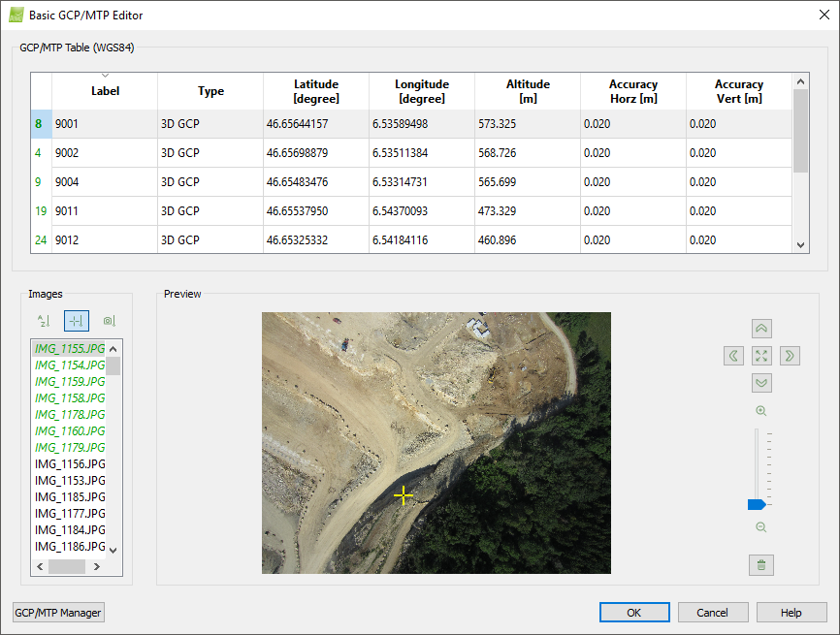
Task: Delete the current mark with trash icon
Action: coord(761,564)
